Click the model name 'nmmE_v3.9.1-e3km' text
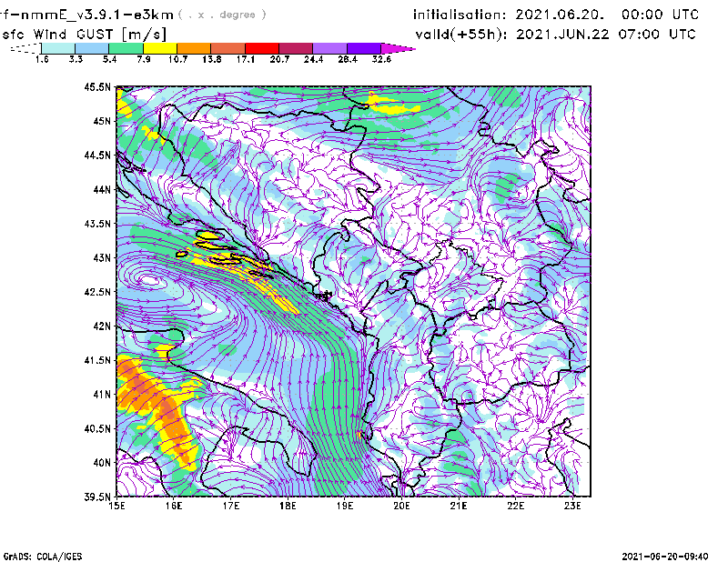Image resolution: width=728 pixels, height=562 pixels. 97,15
